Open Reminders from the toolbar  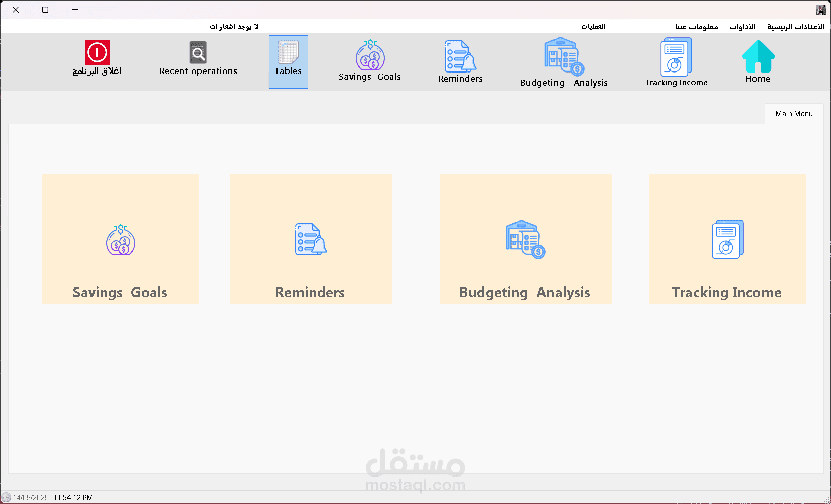click(460, 61)
